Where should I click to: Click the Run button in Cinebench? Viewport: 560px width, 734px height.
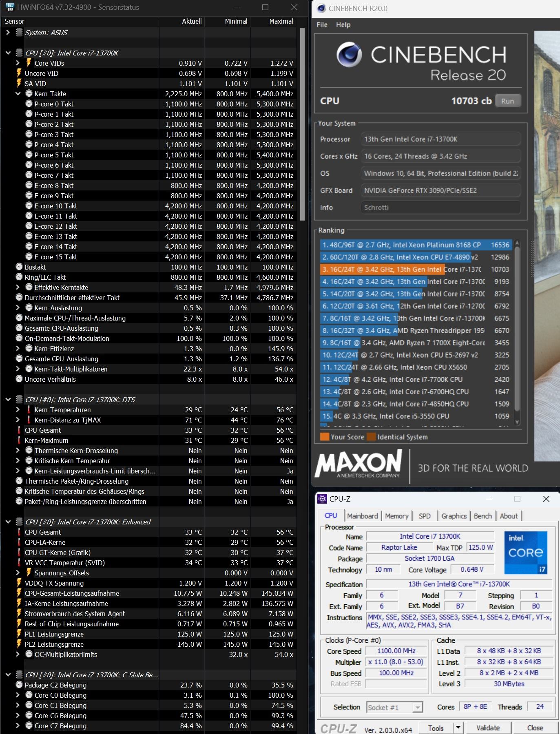[508, 101]
